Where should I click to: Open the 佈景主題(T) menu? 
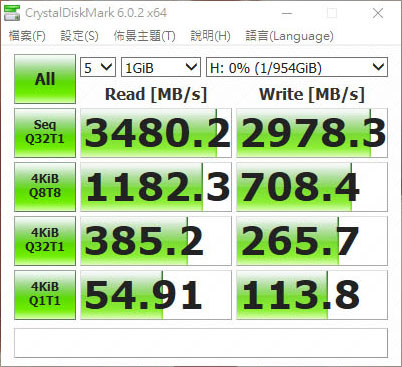tap(144, 36)
